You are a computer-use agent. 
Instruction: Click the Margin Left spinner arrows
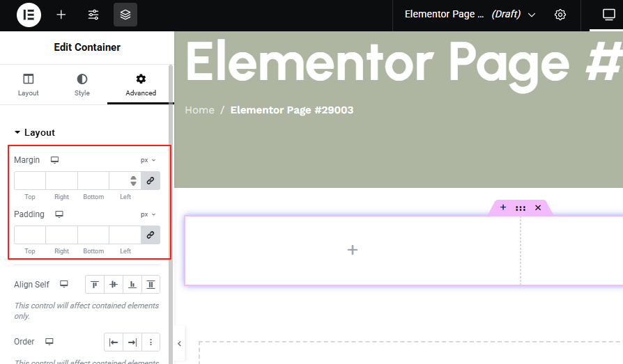coord(134,181)
